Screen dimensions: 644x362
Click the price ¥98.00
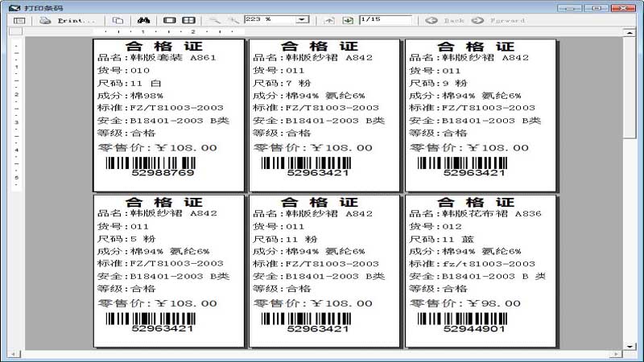click(494, 303)
